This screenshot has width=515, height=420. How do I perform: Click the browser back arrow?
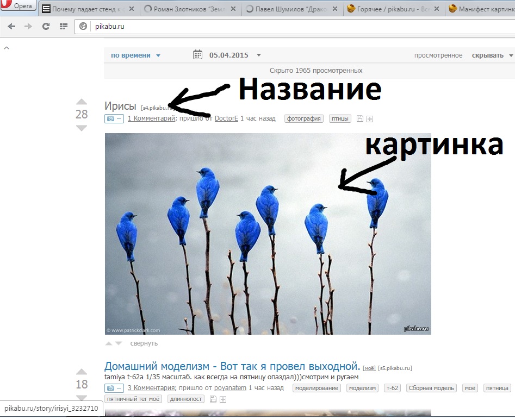point(11,26)
